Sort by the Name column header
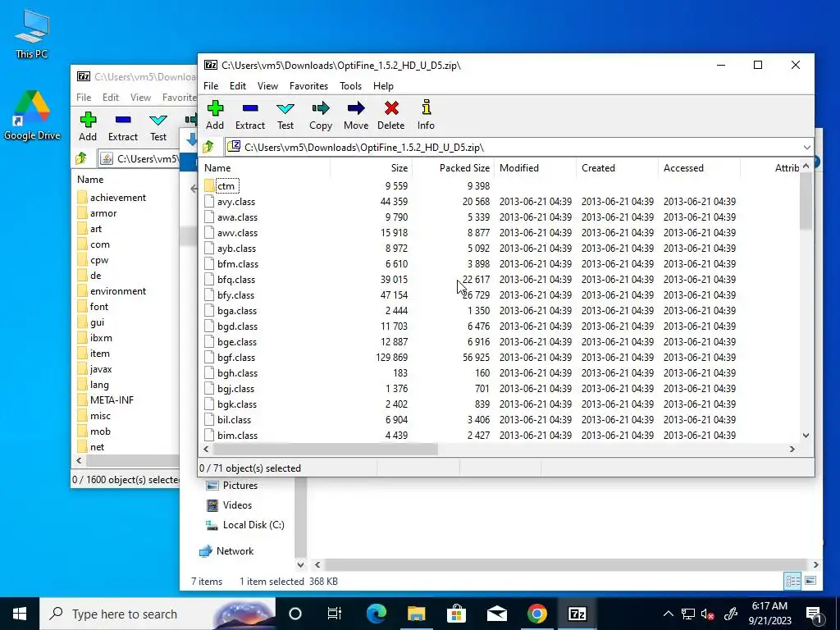 pos(265,167)
